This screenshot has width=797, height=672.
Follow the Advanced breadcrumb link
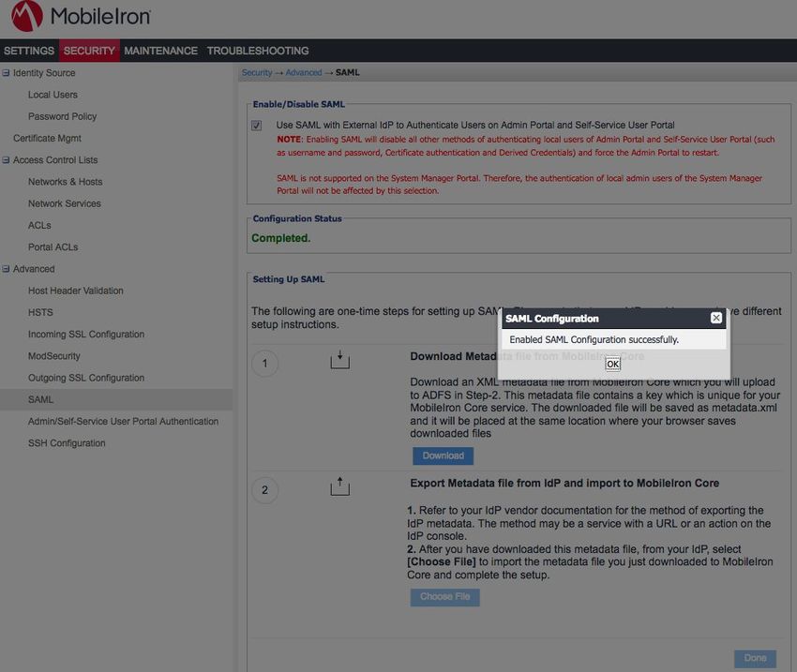304,72
